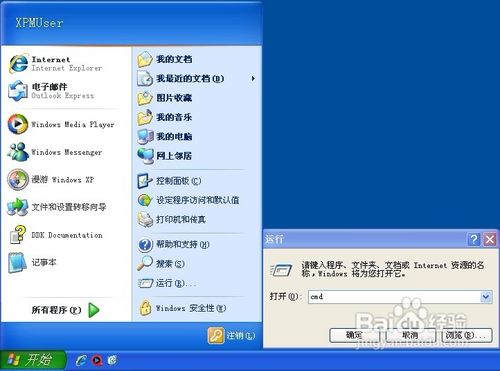
Task: Click the 图片收藏 folder icon
Action: coord(145,98)
